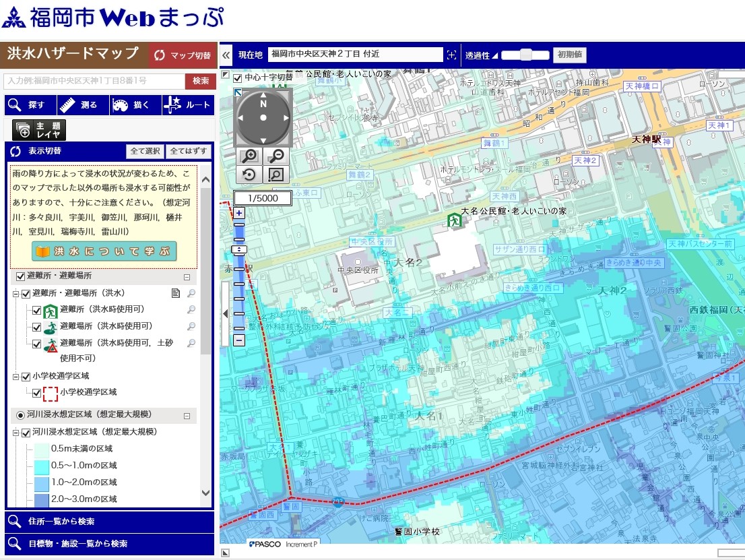This screenshot has height=560, width=745.
Task: Collapse tree node 避難所・避難場所(洪水)
Action: pos(15,294)
